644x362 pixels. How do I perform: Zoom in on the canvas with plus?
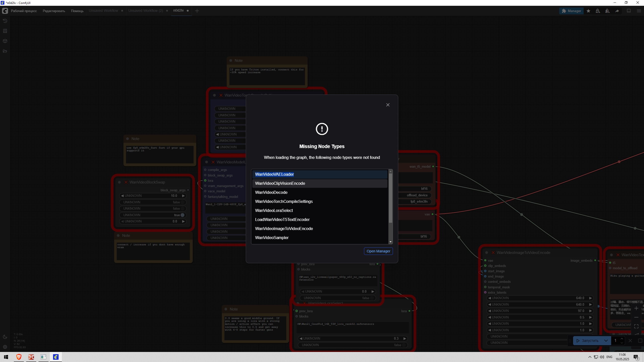636,308
